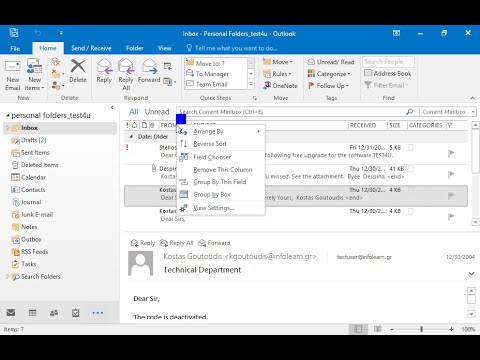Viewport: 480px width, 360px height.
Task: Select Group By This Field
Action: [221, 182]
